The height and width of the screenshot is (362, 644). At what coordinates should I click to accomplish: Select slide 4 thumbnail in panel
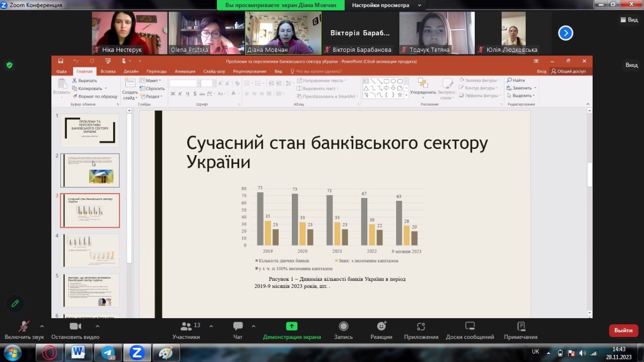point(90,250)
